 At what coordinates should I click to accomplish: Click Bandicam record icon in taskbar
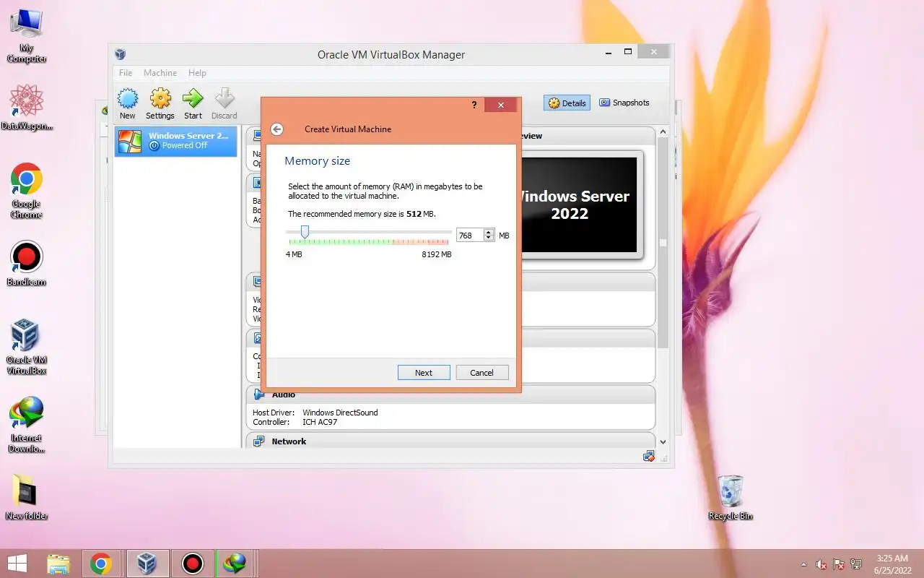193,564
